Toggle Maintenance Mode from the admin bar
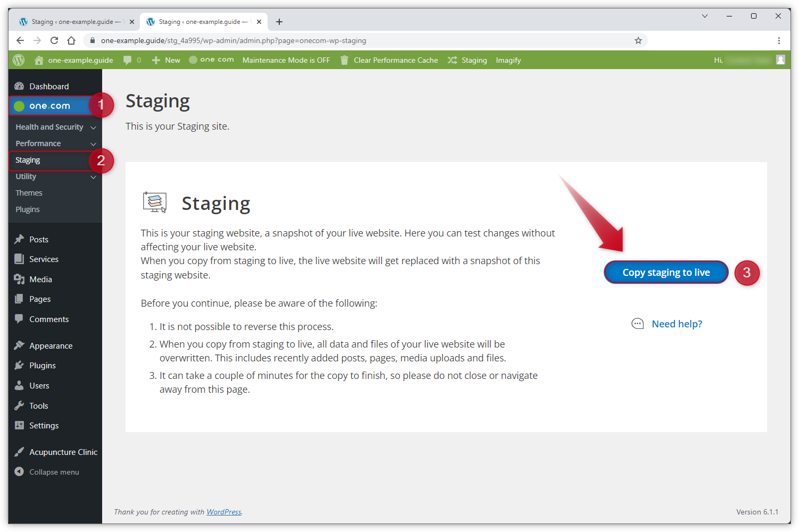This screenshot has height=532, width=799. point(286,60)
